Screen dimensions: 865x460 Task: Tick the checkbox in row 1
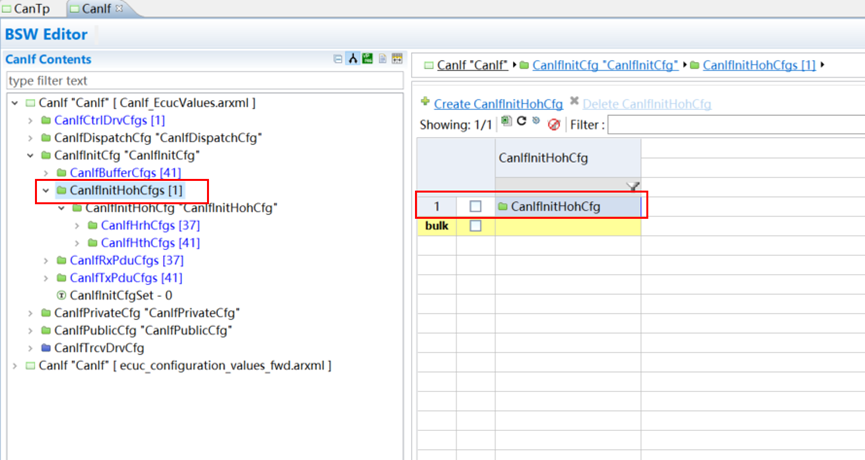tap(476, 207)
